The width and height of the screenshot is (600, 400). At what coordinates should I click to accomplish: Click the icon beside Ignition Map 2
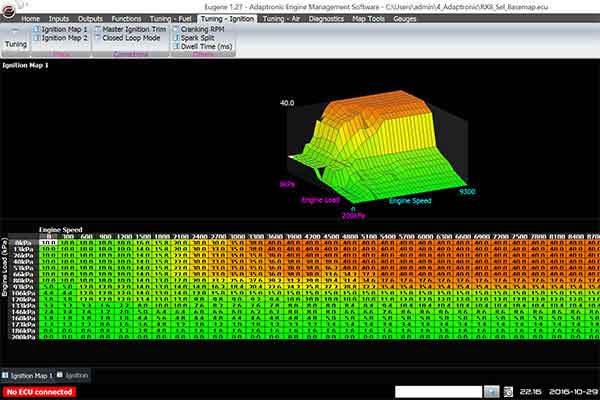[x=36, y=38]
